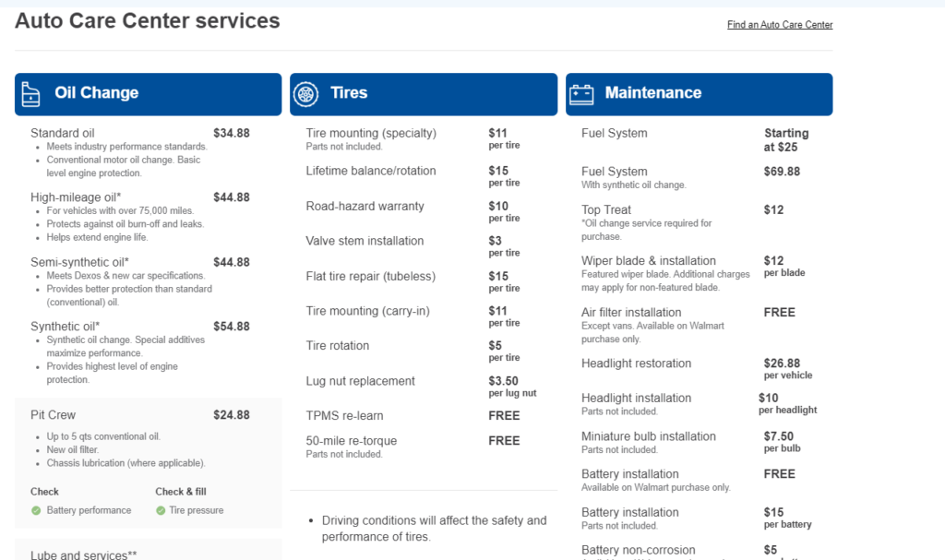Click the Standard oil service title
This screenshot has height=560, width=945.
coord(63,133)
